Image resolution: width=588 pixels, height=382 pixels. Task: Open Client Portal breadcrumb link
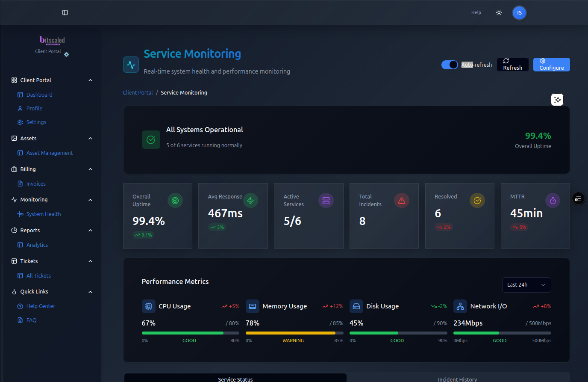tap(138, 92)
